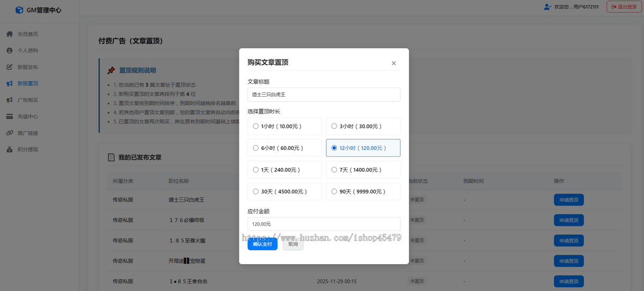Close the 购买文章置顶 dialog
This screenshot has width=644, height=291.
click(393, 63)
